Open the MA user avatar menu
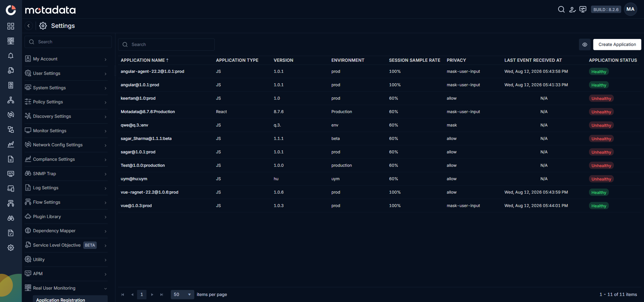The height and width of the screenshot is (302, 644). (630, 9)
